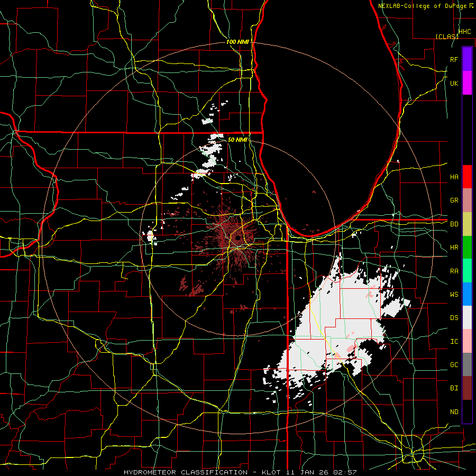Viewport: 476px width, 476px height.
Task: Click the BD legend label
Action: (x=454, y=224)
